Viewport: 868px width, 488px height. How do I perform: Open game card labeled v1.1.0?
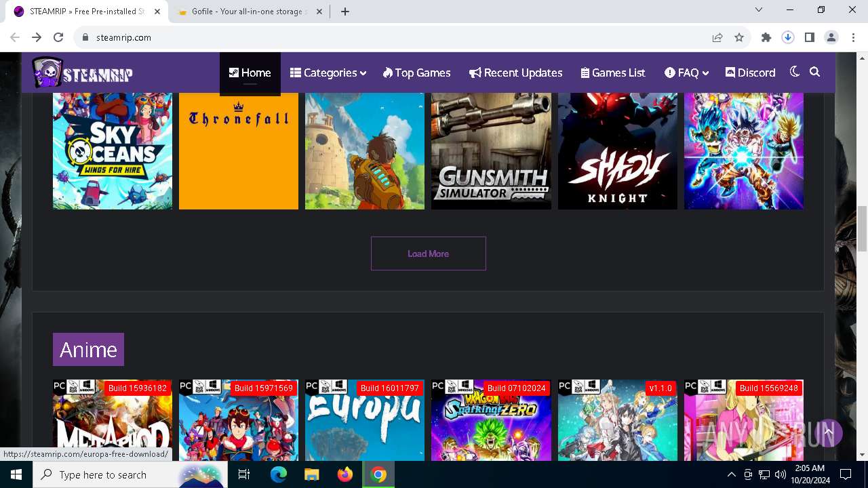click(617, 420)
